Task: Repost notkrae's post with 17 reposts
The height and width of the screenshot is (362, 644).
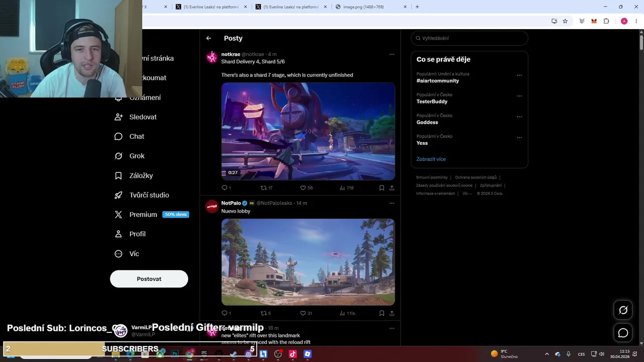Action: [x=266, y=188]
